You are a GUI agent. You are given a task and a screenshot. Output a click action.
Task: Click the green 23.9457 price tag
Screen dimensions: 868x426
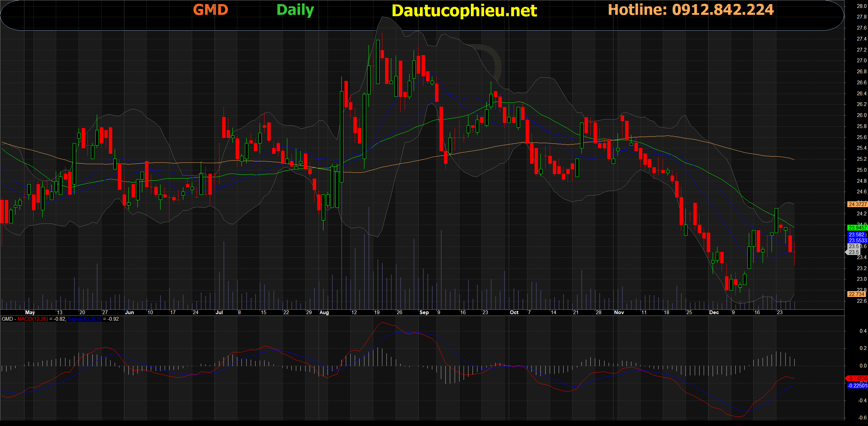point(857,227)
